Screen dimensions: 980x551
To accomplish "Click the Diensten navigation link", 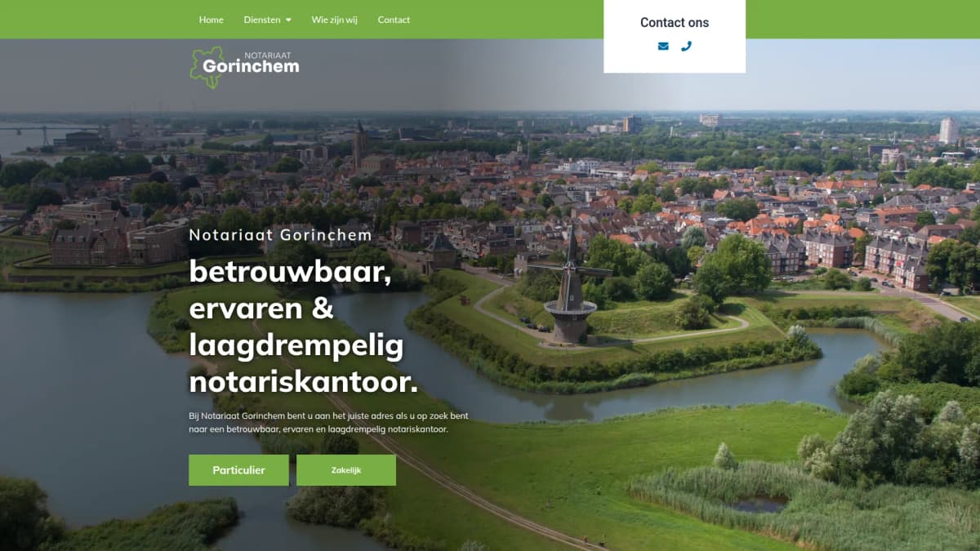I will 261,20.
